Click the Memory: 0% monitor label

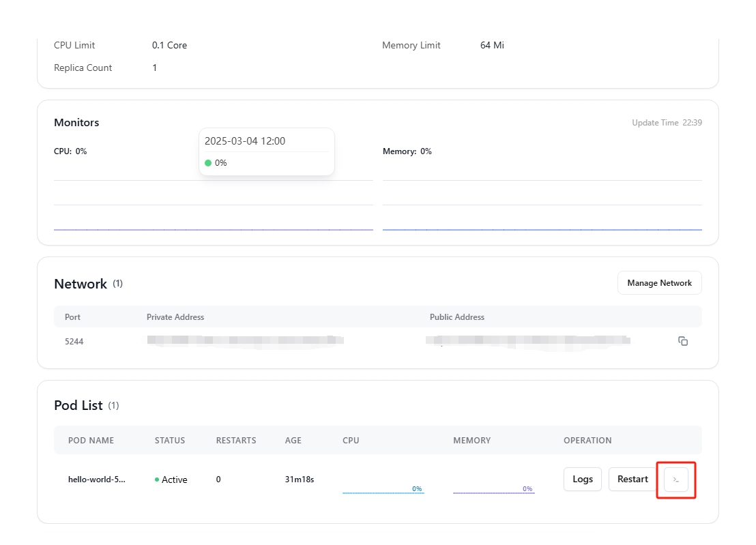tap(407, 151)
